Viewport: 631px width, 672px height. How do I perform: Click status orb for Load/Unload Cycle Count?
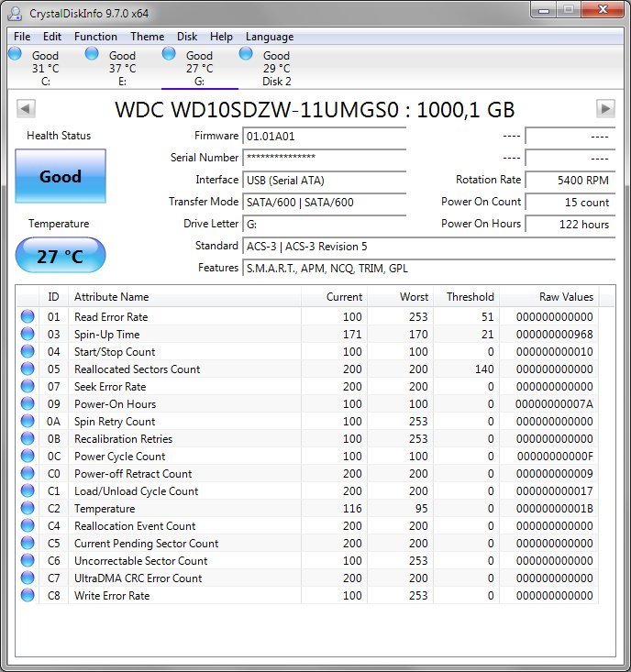pyautogui.click(x=28, y=490)
